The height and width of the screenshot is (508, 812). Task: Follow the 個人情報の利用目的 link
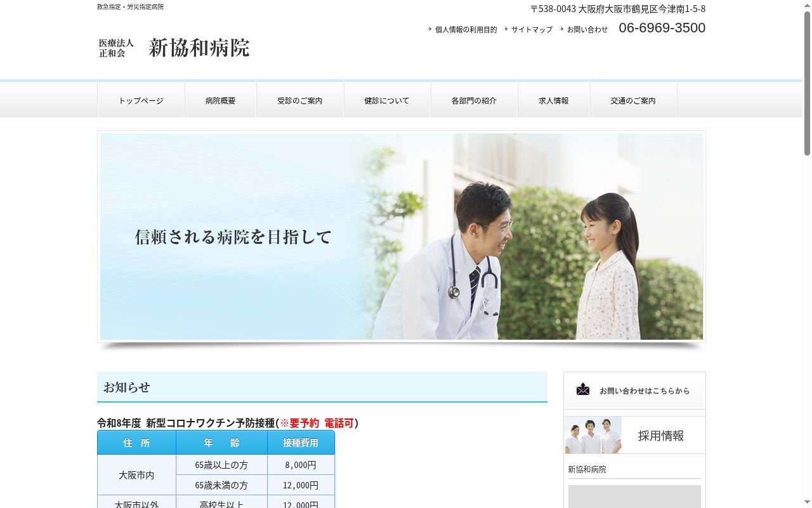[466, 29]
